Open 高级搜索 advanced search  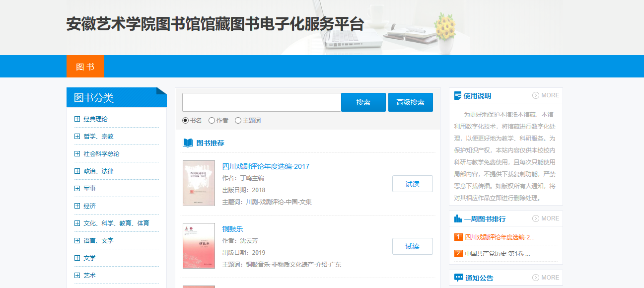click(x=410, y=102)
